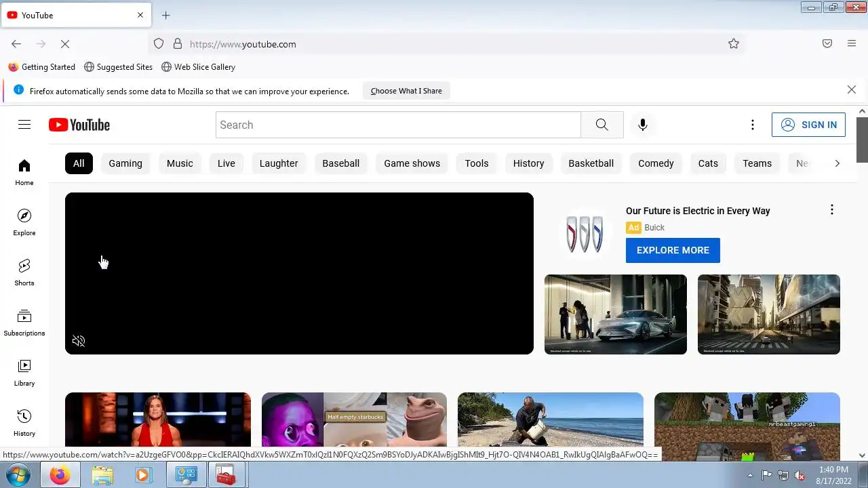Image resolution: width=868 pixels, height=488 pixels.
Task: Open Library in sidebar
Action: (x=24, y=373)
